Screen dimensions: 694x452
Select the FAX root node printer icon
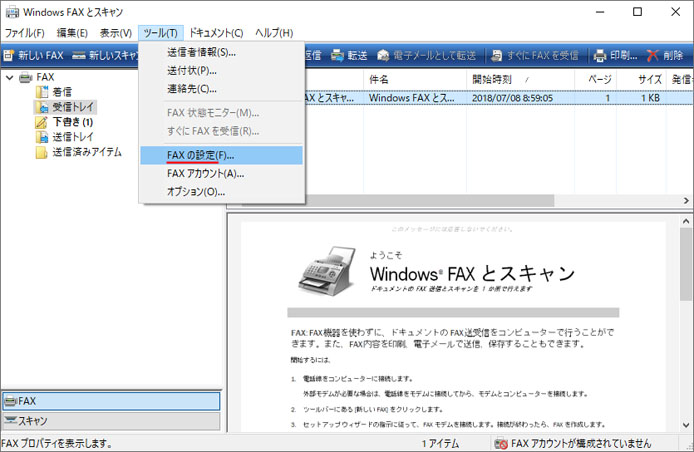(x=26, y=77)
